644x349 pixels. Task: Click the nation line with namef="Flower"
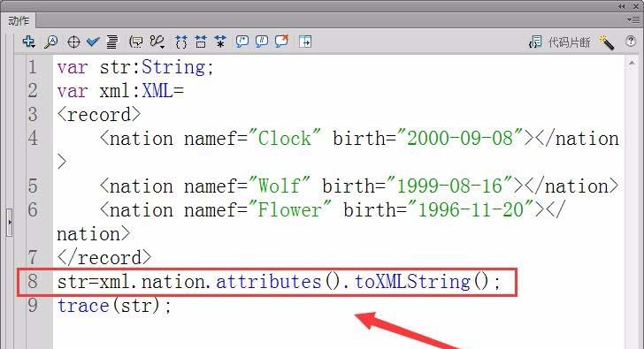coord(311,222)
